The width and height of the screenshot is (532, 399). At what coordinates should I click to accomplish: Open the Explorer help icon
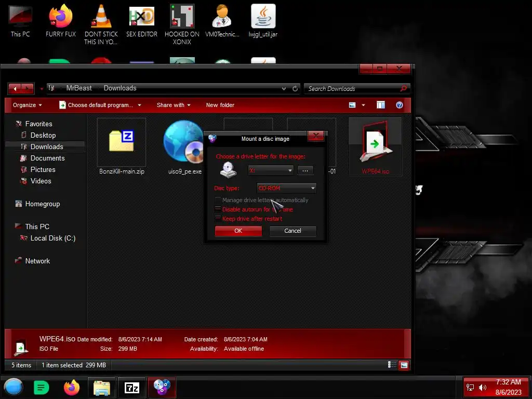[x=400, y=105]
